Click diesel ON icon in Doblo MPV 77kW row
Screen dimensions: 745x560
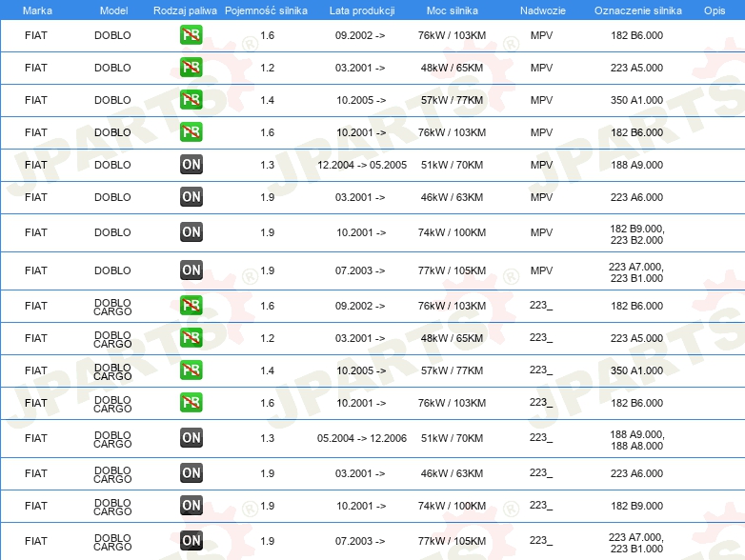point(191,270)
